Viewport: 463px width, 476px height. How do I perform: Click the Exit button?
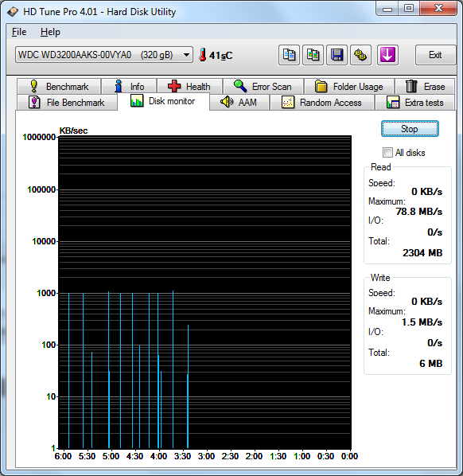click(x=435, y=55)
